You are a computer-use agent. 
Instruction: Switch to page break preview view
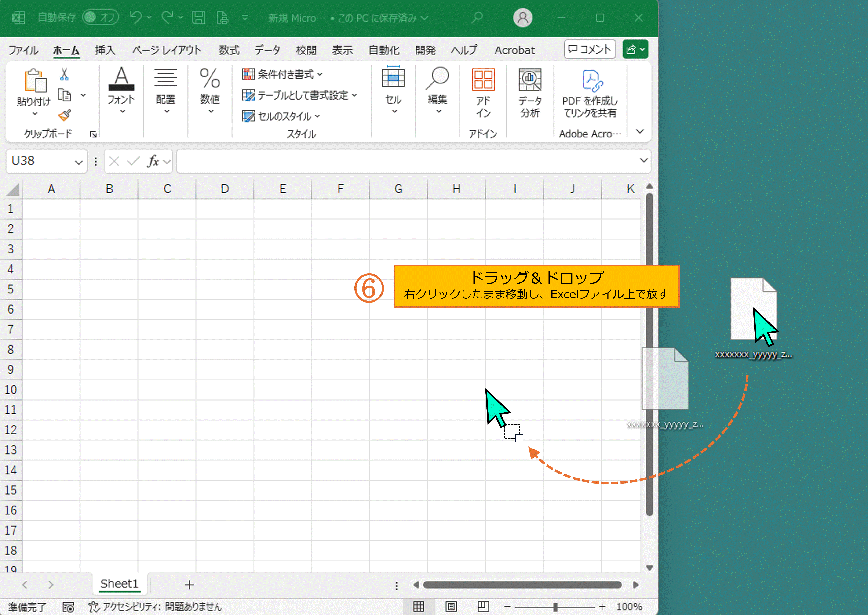pyautogui.click(x=483, y=607)
